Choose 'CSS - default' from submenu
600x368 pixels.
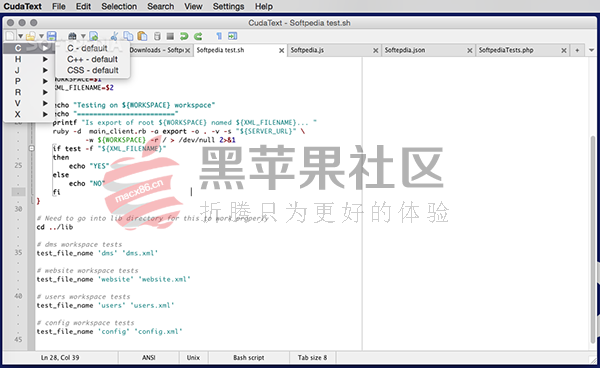pyautogui.click(x=93, y=70)
